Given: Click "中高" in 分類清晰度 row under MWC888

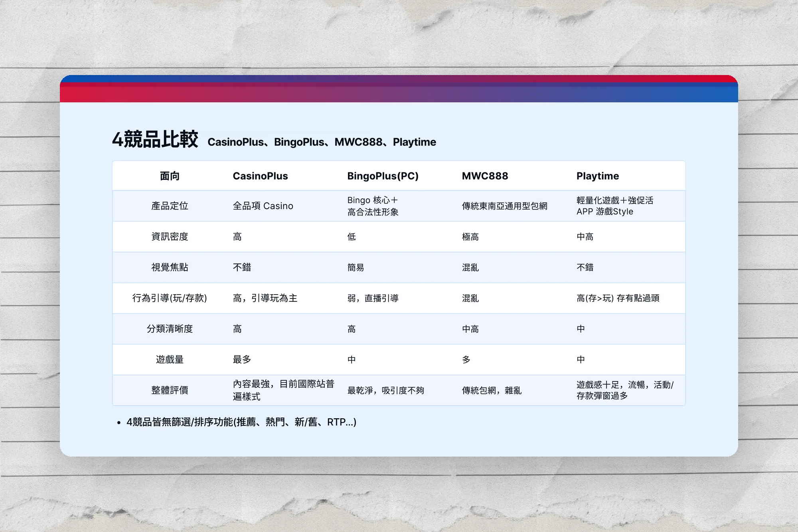Looking at the screenshot, I should pos(470,329).
